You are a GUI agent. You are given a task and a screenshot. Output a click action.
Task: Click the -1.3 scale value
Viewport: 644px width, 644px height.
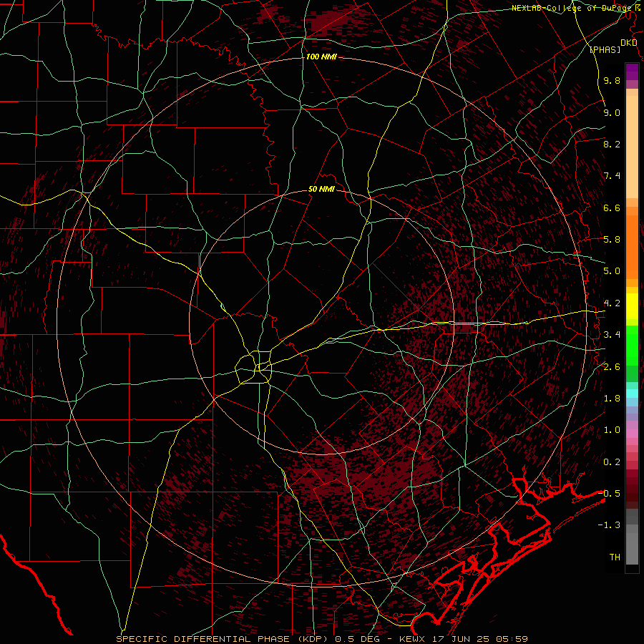609,525
